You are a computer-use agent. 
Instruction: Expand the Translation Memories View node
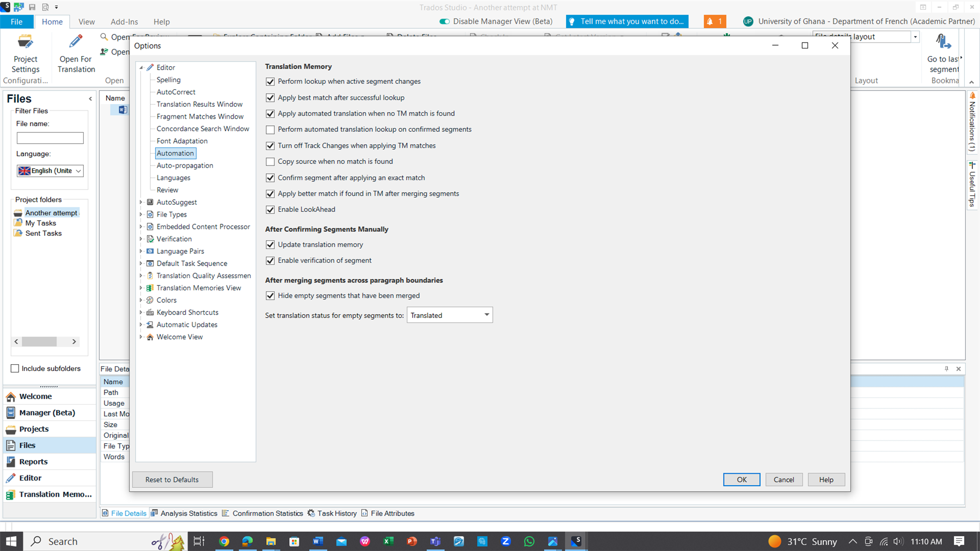point(141,288)
